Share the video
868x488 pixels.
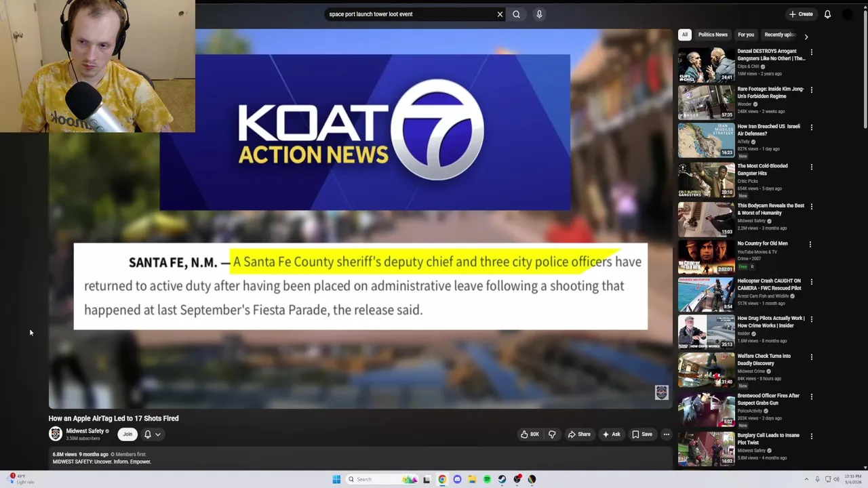pyautogui.click(x=579, y=434)
